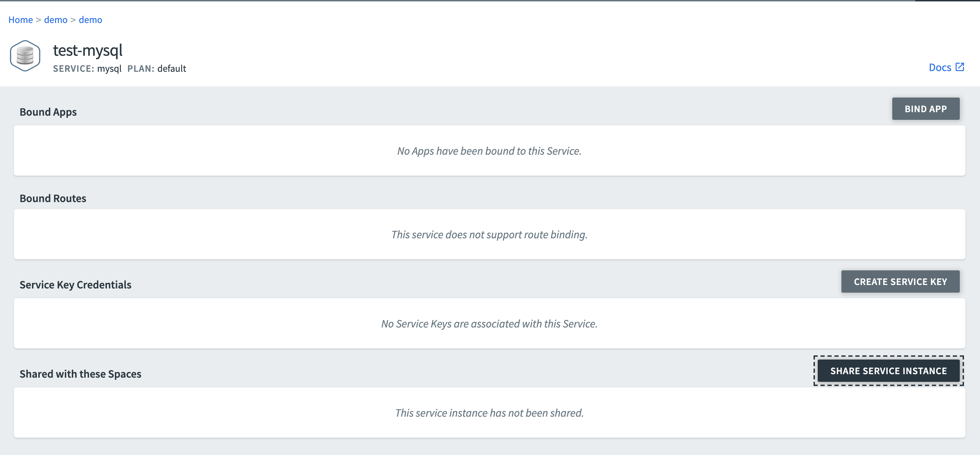Click the Service Key Credentials heading
The image size is (980, 455).
pos(75,285)
